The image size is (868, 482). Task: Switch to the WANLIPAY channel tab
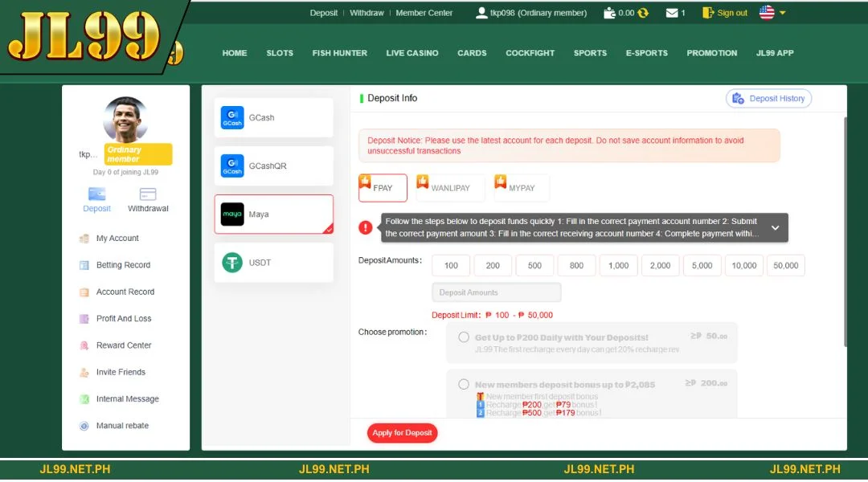point(448,187)
